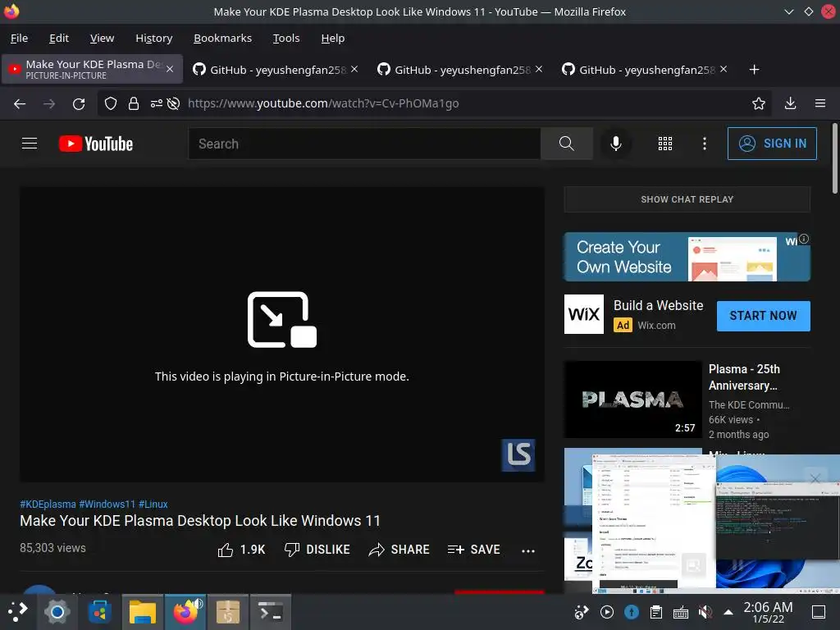Open the media player tray icon
Image resolution: width=840 pixels, height=630 pixels.
[x=607, y=612]
